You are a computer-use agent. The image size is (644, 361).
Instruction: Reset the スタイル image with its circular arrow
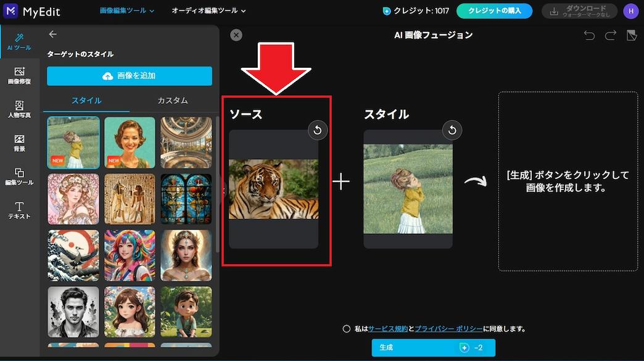point(452,130)
